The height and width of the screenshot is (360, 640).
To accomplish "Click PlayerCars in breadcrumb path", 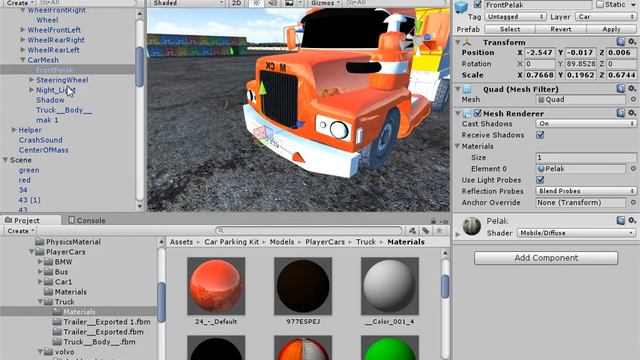I will 325,242.
